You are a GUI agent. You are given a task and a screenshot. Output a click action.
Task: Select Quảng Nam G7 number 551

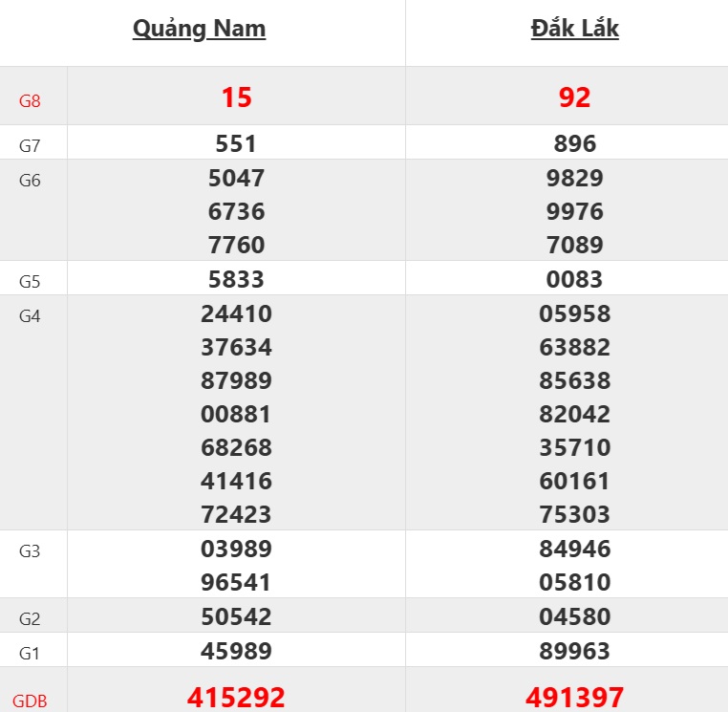[x=236, y=144]
